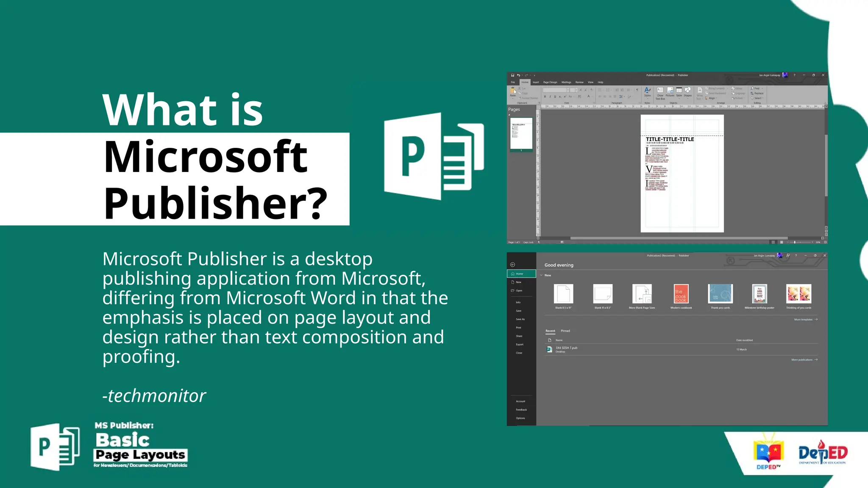Image resolution: width=868 pixels, height=488 pixels.
Task: Click the Pictures button in Objects group
Action: 670,92
